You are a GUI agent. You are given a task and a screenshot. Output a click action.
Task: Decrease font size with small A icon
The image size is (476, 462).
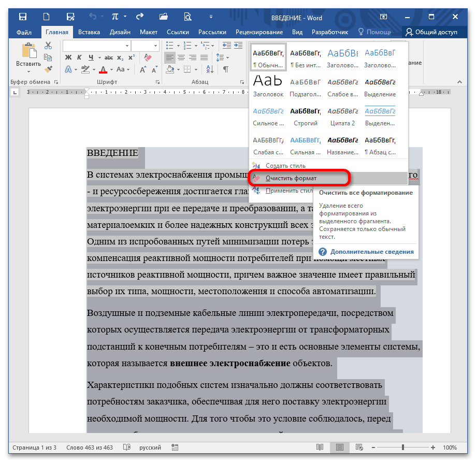click(x=154, y=69)
